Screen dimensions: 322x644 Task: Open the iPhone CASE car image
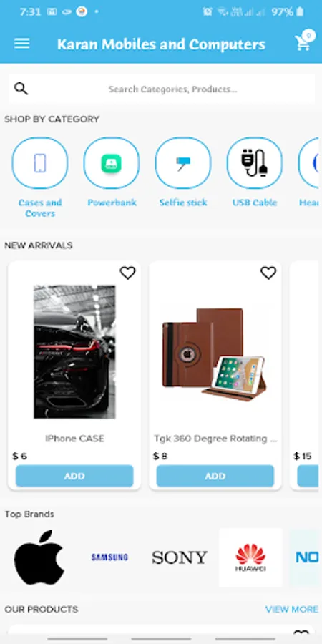tap(74, 352)
